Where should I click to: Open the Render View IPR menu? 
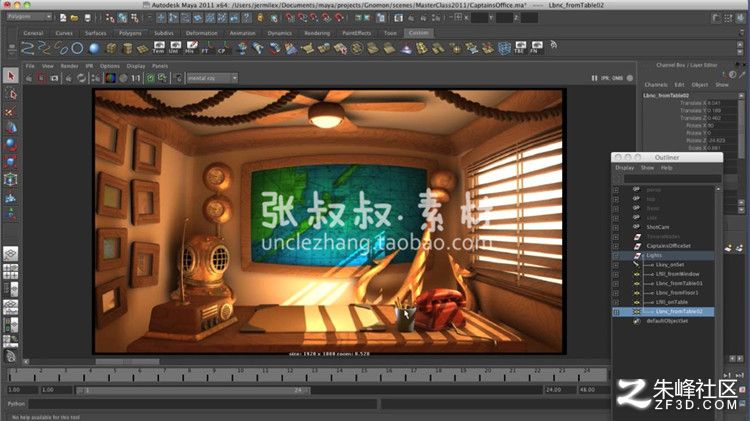click(89, 66)
